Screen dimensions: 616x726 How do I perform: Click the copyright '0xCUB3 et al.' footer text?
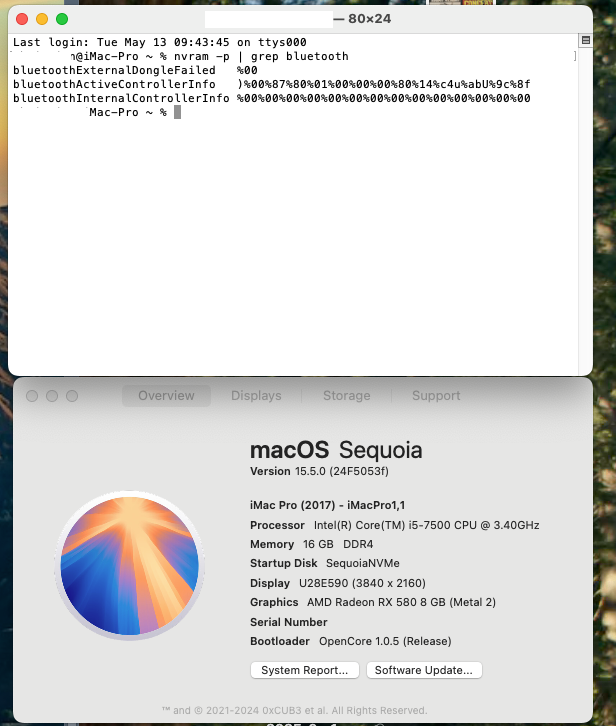pyautogui.click(x=295, y=710)
